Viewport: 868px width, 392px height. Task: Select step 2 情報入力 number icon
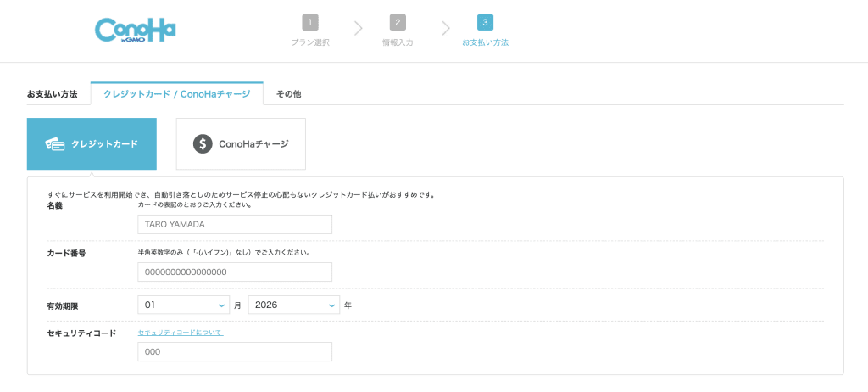click(x=398, y=23)
